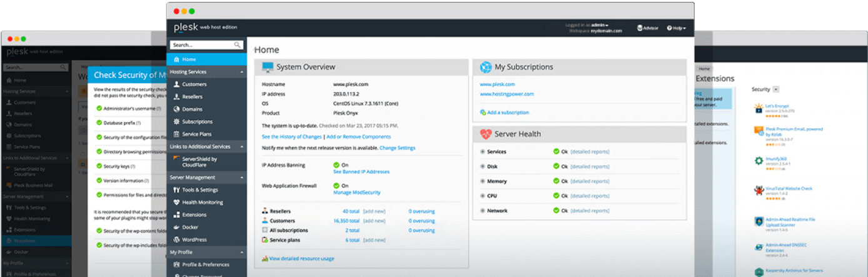Collapse the Links to Additional Services section
Viewport: 868px width, 277px height.
242,147
